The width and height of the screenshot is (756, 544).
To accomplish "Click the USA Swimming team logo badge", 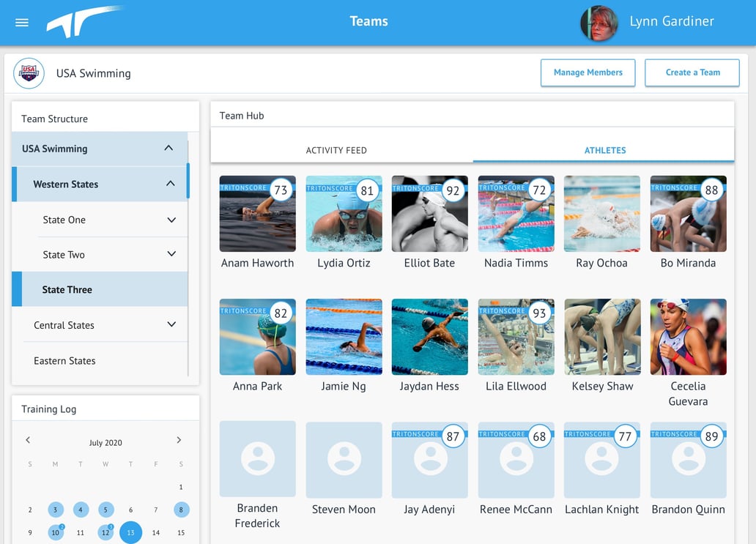I will (28, 73).
